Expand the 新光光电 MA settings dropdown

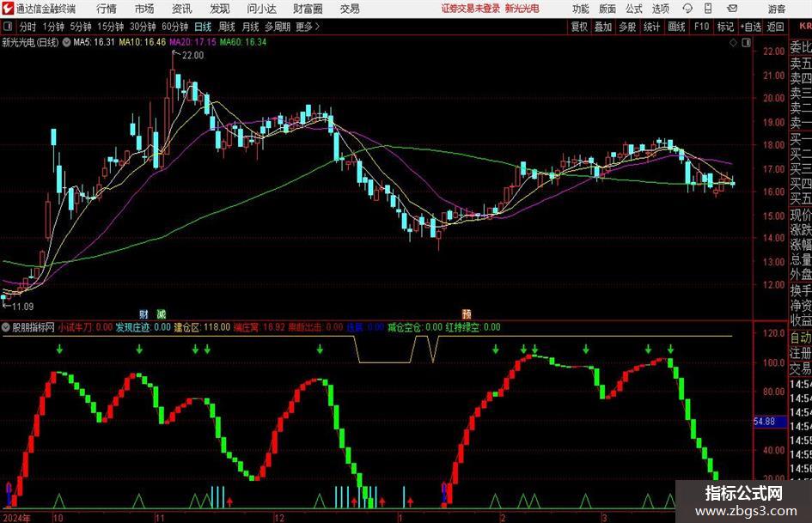(67, 42)
